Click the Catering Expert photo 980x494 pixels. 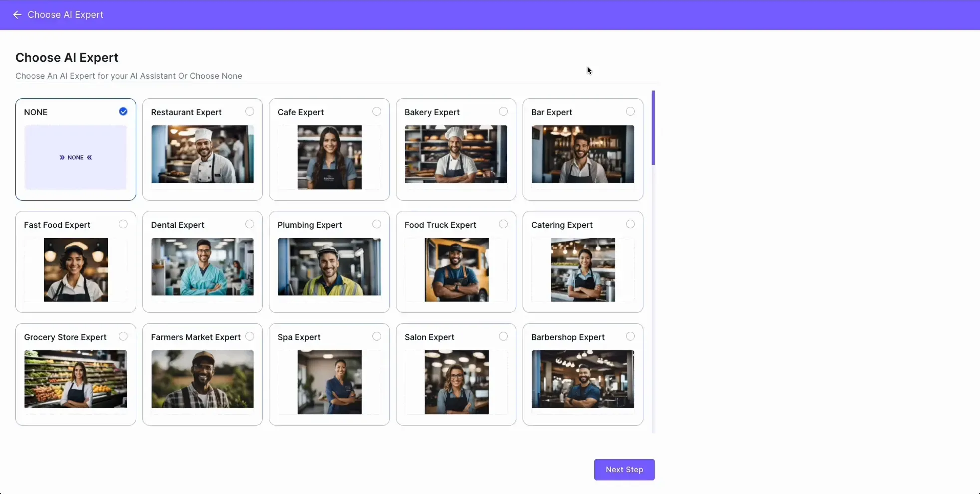click(x=583, y=269)
